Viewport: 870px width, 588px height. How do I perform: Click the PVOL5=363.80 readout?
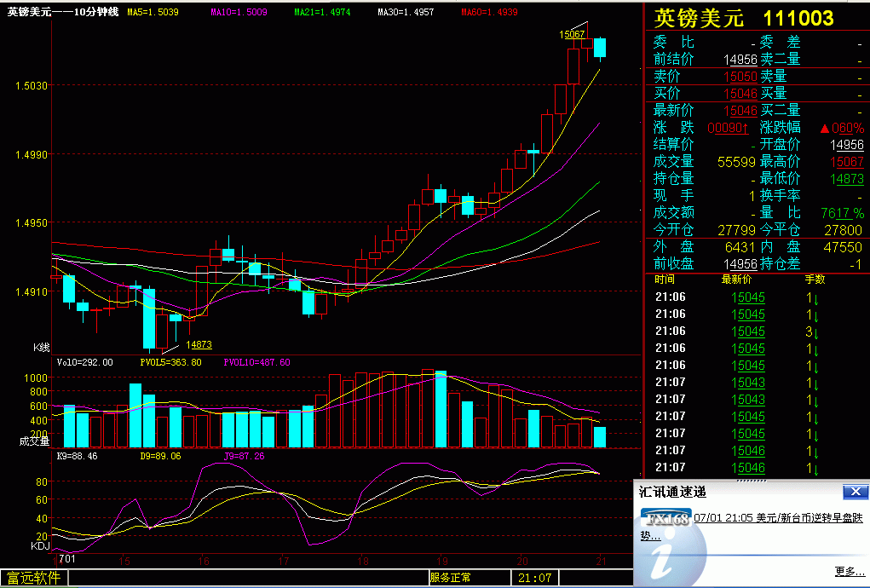click(x=171, y=362)
